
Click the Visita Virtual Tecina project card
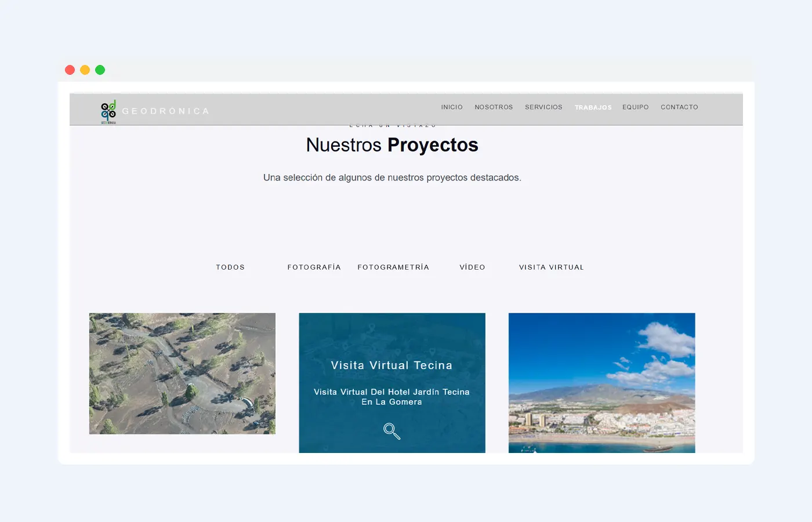(x=391, y=383)
